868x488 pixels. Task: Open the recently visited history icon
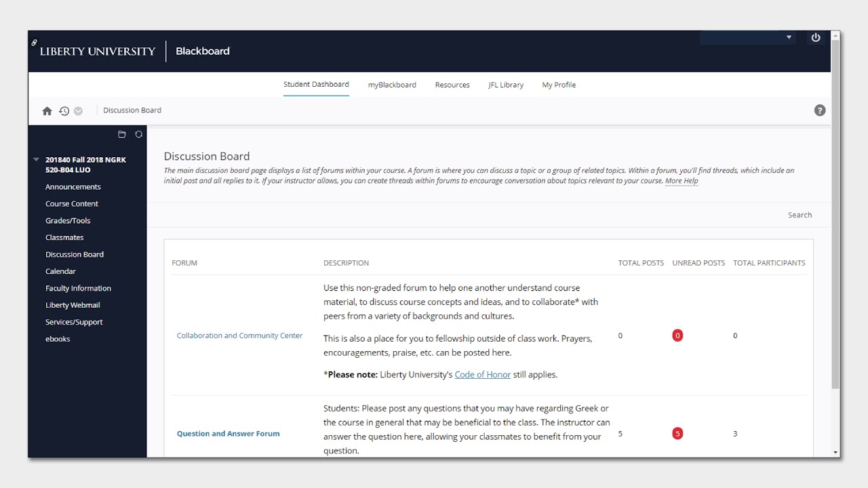coord(64,111)
